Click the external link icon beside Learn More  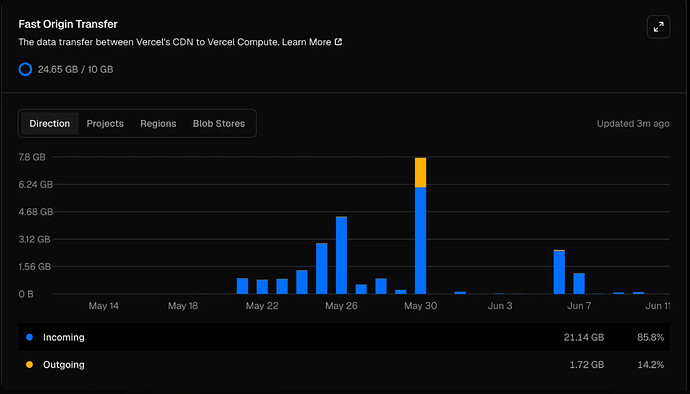(x=338, y=41)
